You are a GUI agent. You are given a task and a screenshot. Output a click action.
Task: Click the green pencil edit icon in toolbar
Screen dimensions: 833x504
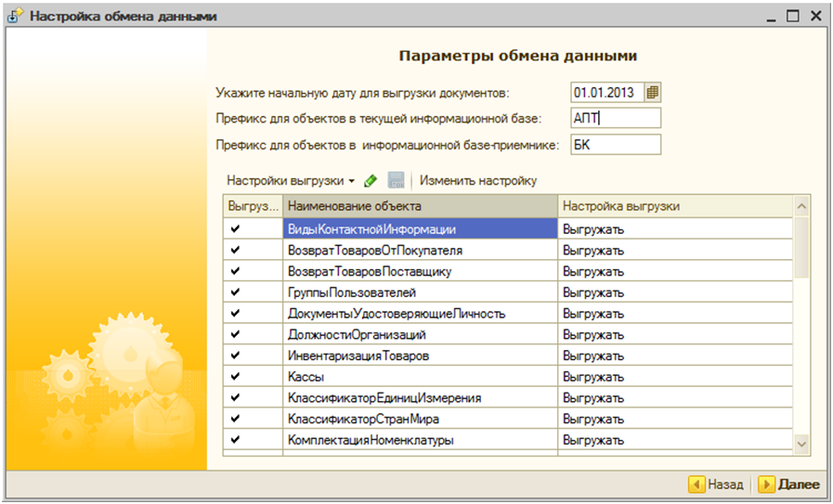(x=371, y=180)
